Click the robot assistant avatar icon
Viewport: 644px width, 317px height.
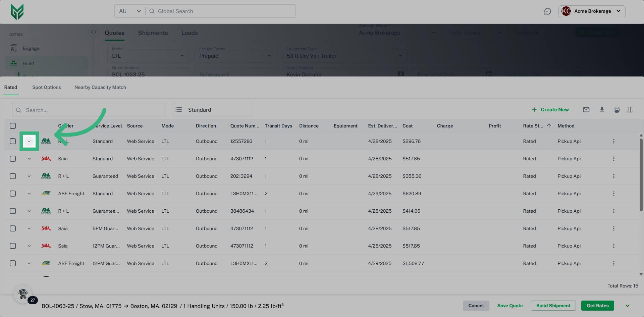(x=23, y=294)
